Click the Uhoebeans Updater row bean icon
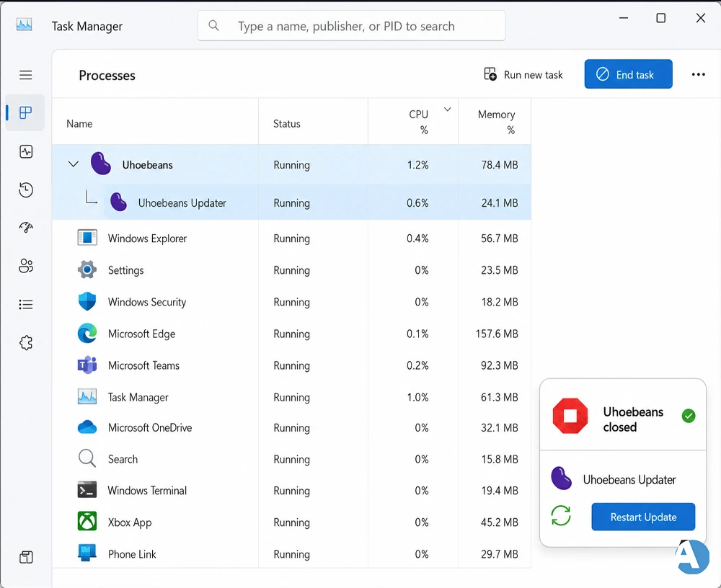The image size is (721, 588). (119, 202)
